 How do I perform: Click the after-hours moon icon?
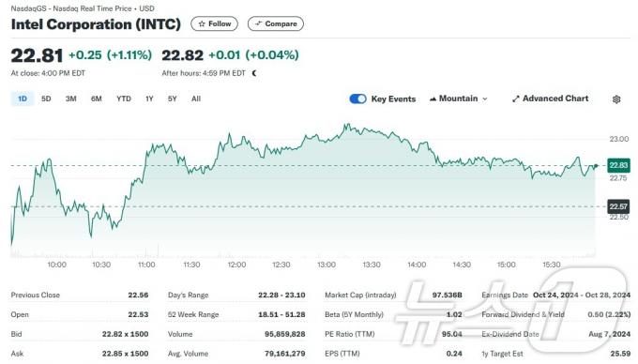254,73
